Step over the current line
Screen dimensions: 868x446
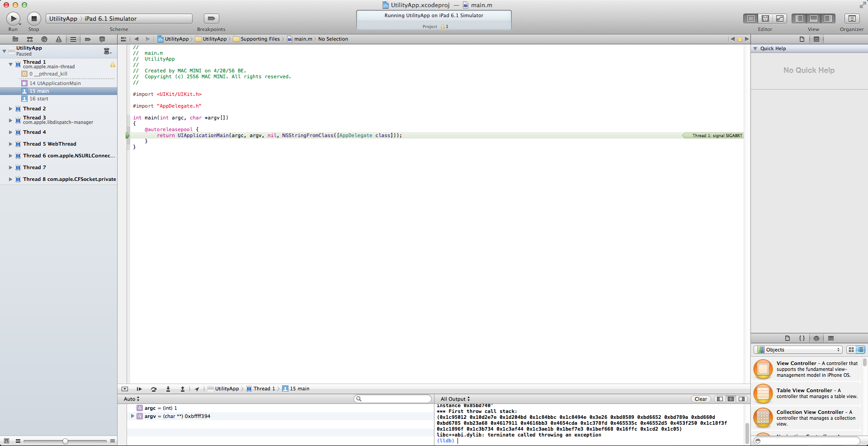154,389
